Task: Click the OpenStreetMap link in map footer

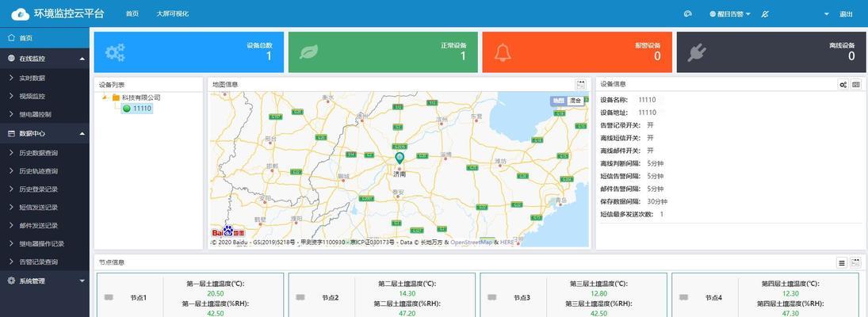Action: (471, 243)
